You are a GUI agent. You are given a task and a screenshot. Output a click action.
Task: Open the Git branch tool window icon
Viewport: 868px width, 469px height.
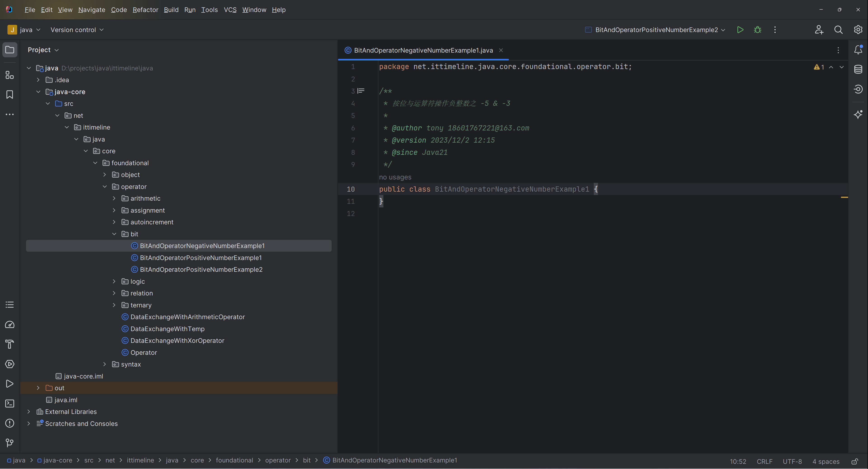tap(10, 443)
